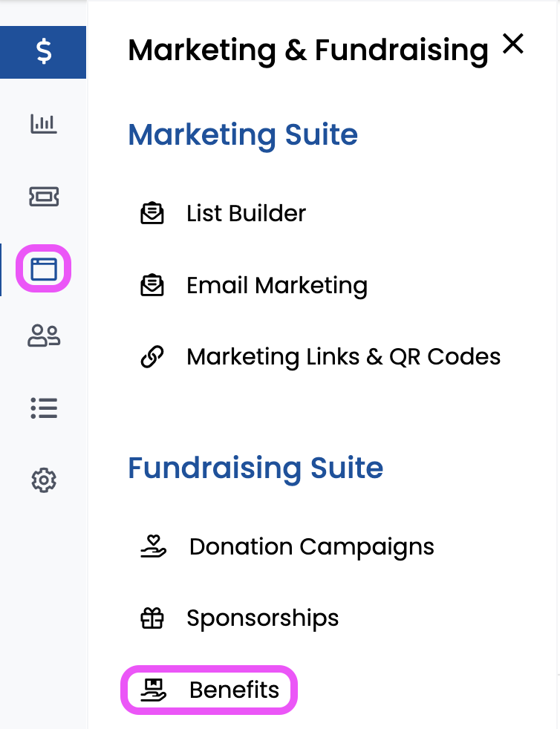Open the settings gear icon
560x729 pixels.
[x=44, y=480]
